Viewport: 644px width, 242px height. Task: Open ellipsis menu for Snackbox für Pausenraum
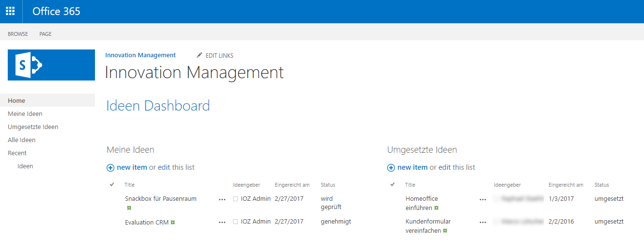[222, 199]
